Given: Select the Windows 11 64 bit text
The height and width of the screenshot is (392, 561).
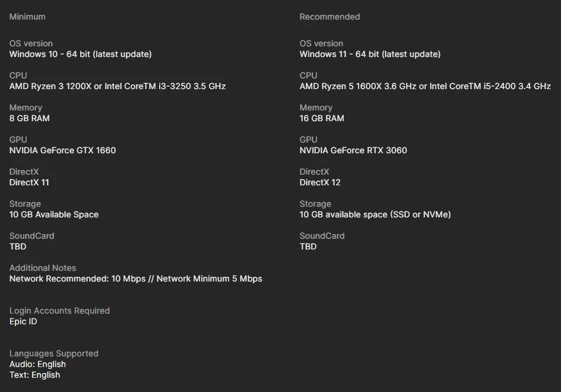Looking at the screenshot, I should [x=370, y=54].
